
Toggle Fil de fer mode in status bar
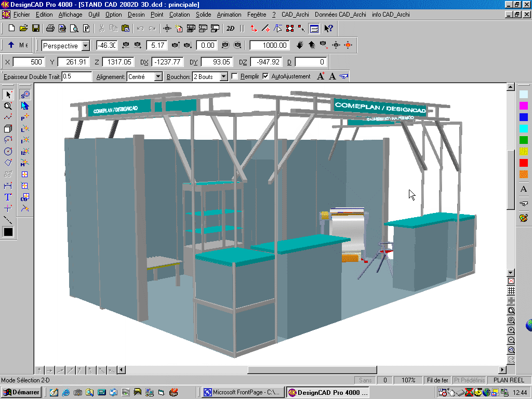[x=437, y=380]
